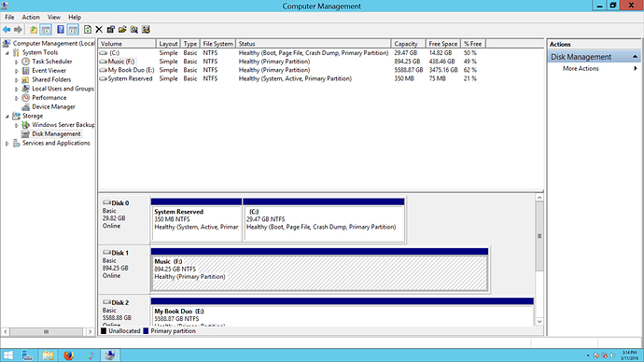
Task: Click the Open folder toolbar icon
Action: (x=122, y=30)
